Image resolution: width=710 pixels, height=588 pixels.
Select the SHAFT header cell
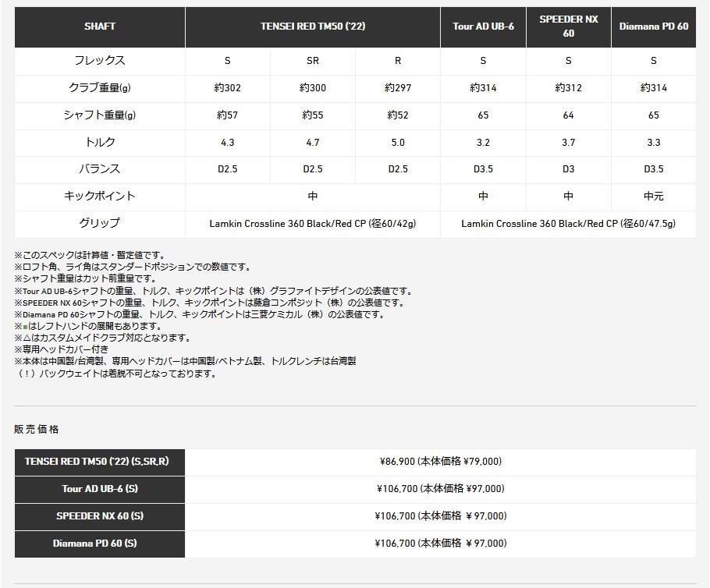click(100, 27)
